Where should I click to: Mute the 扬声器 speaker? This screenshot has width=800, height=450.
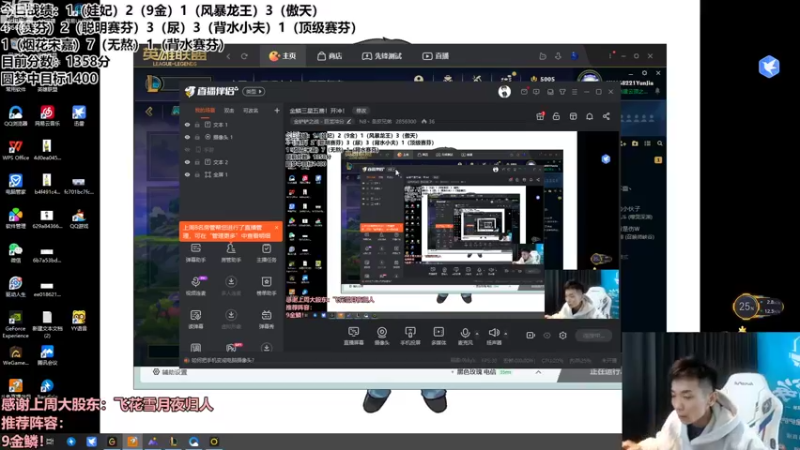[493, 336]
